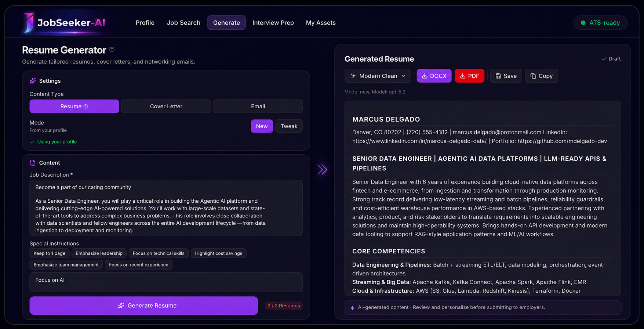Set mode to Tweak
Image resolution: width=644 pixels, height=329 pixels.
click(289, 126)
